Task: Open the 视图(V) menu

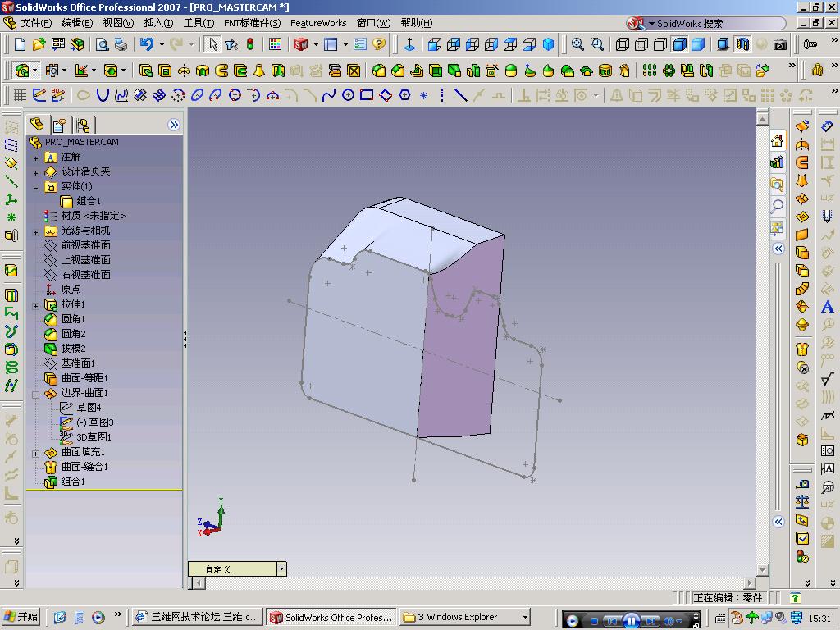Action: point(118,23)
